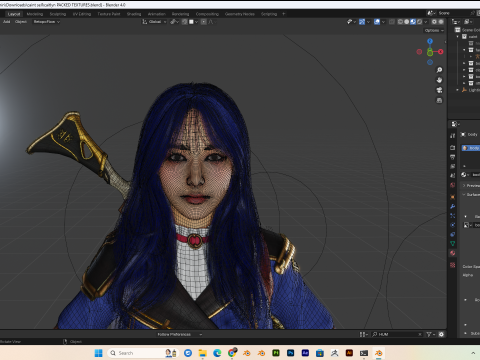Select the body material slot
The height and width of the screenshot is (360, 480).
pos(471,148)
